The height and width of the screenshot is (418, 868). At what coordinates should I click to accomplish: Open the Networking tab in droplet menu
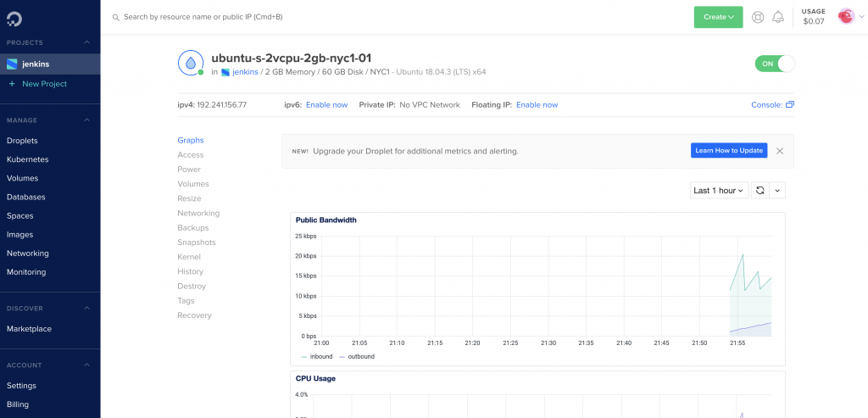[198, 213]
